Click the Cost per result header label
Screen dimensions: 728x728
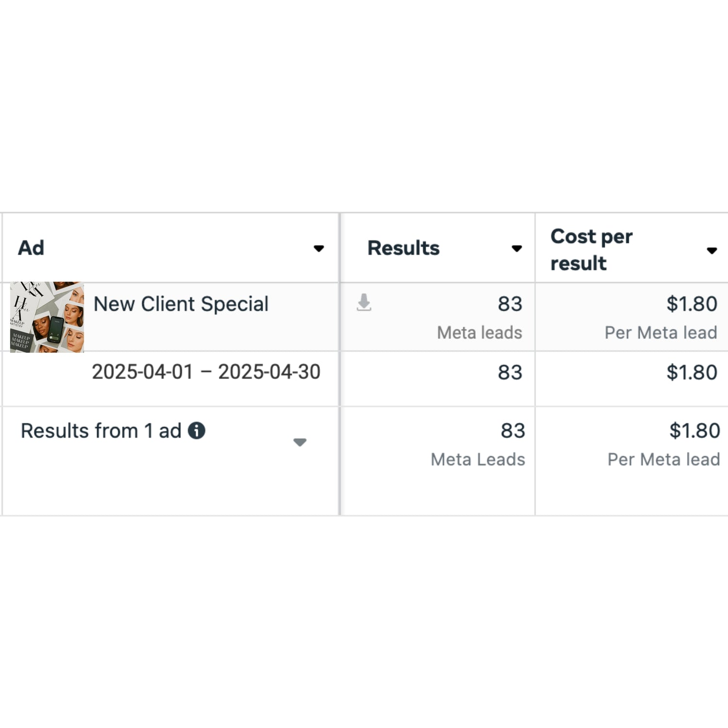click(591, 249)
